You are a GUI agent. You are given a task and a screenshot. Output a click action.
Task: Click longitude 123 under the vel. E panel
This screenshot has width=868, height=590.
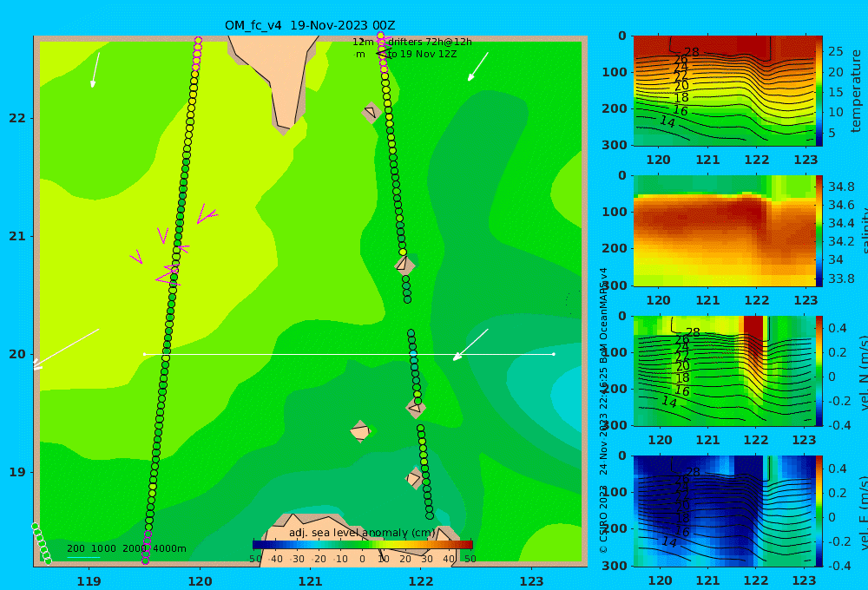point(805,580)
